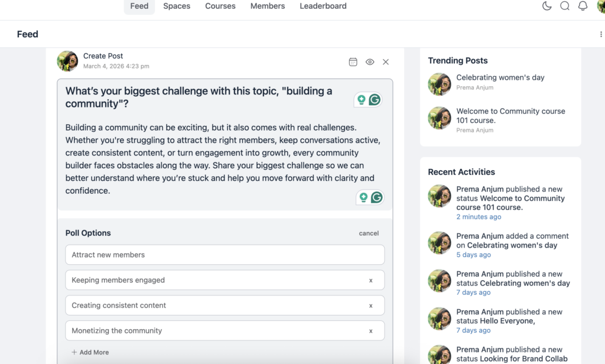
Task: Open the Trending Posts panel avatar menu
Action: (x=439, y=83)
